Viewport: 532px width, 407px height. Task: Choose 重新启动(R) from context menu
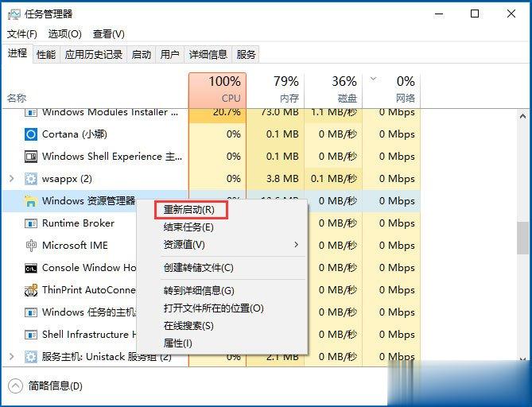(x=191, y=210)
